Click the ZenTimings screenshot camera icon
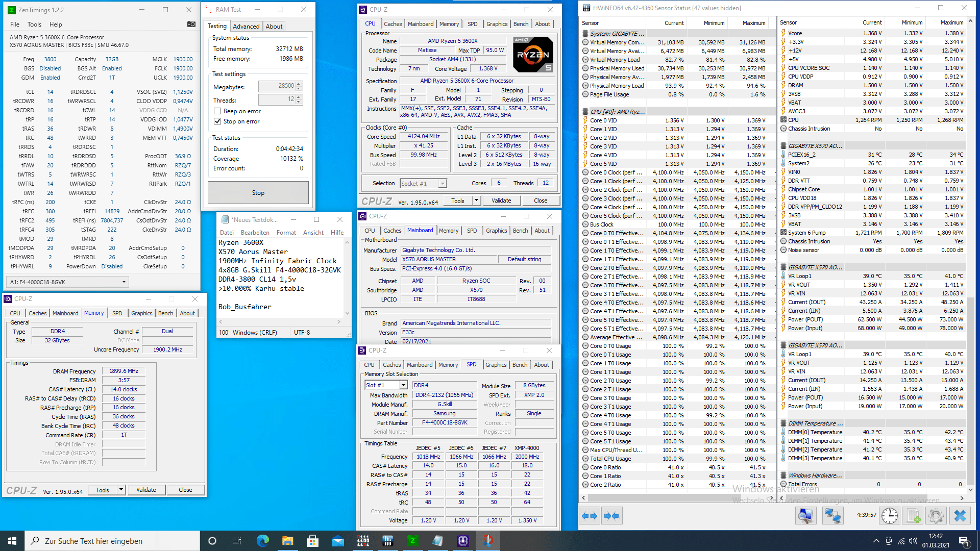This screenshot has height=551, width=980. click(191, 24)
